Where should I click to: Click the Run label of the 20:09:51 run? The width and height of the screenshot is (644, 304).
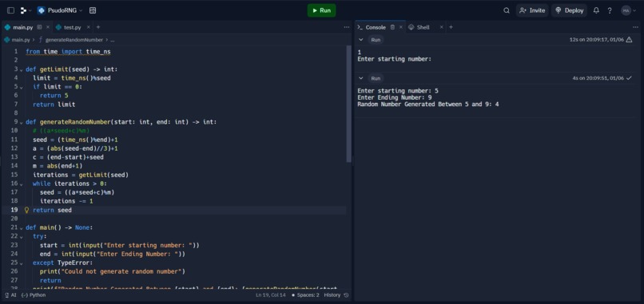pos(376,78)
